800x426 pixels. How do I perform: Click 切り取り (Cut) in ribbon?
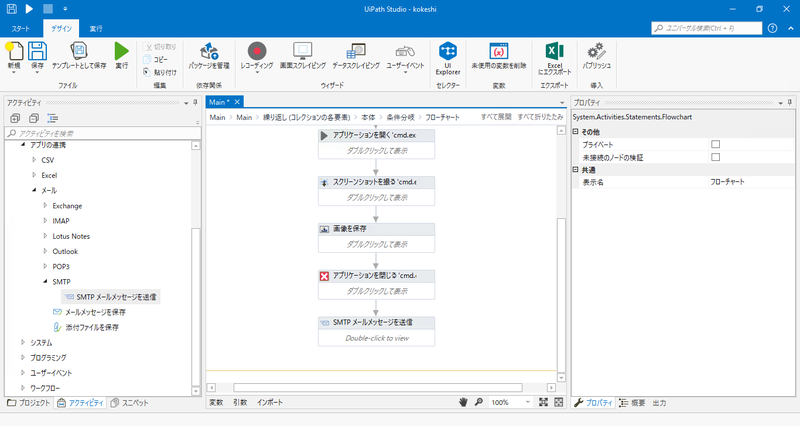point(160,46)
